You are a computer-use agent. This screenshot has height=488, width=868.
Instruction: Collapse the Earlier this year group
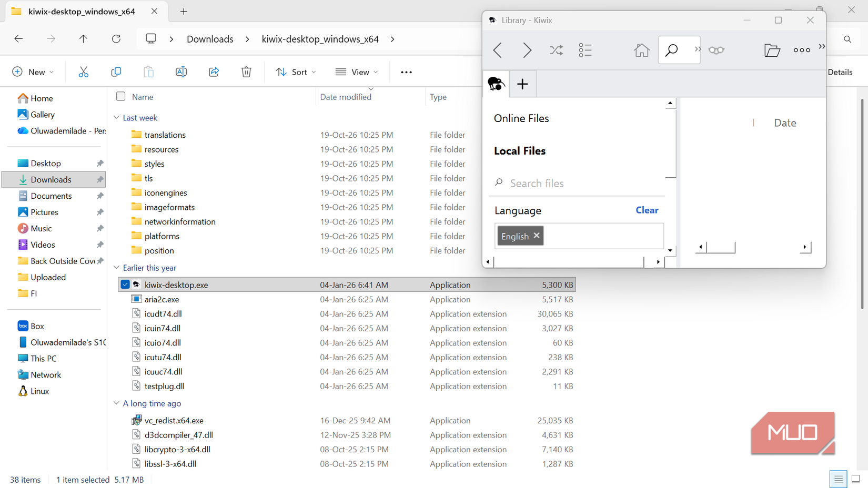coord(116,268)
